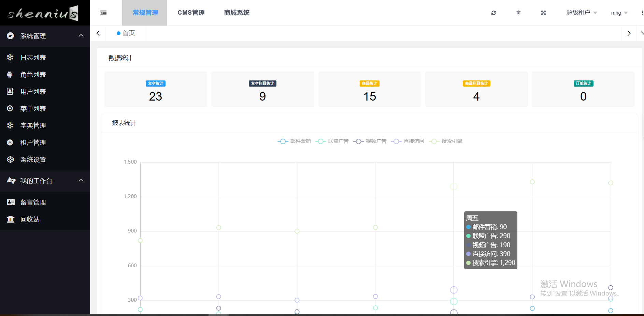Click the 搜索引擎 data point above the 周五 tooltip

[454, 186]
